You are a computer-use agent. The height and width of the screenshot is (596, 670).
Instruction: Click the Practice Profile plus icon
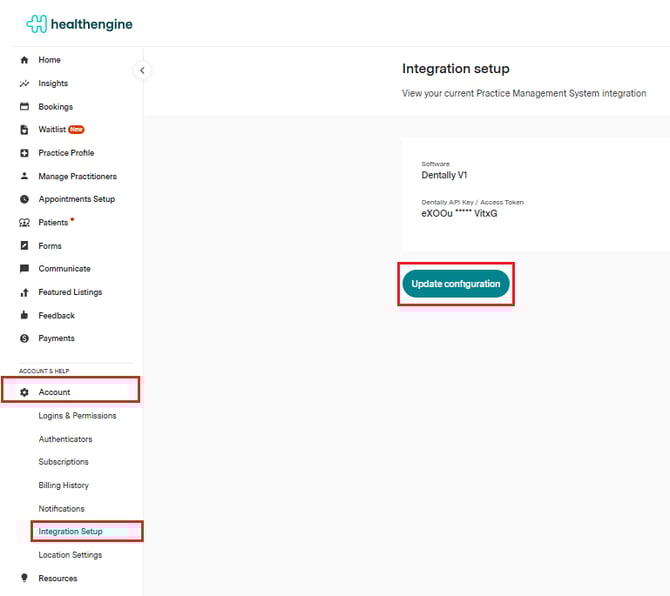[24, 153]
